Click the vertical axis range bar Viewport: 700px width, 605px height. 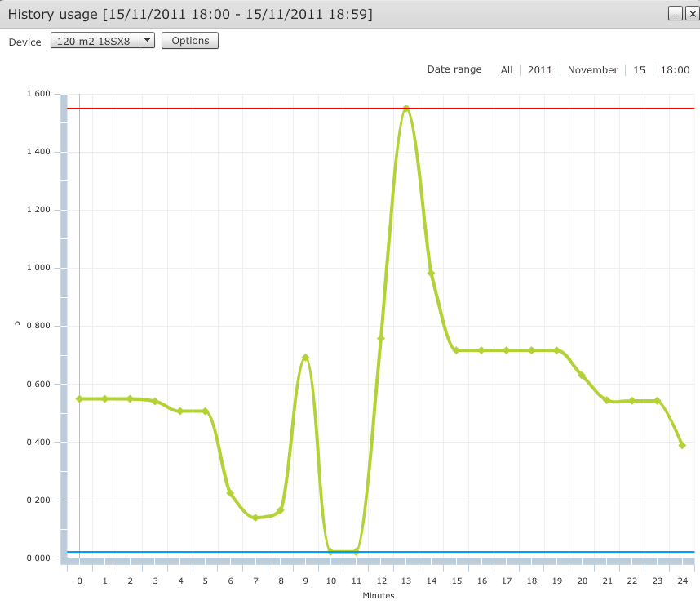(64, 327)
